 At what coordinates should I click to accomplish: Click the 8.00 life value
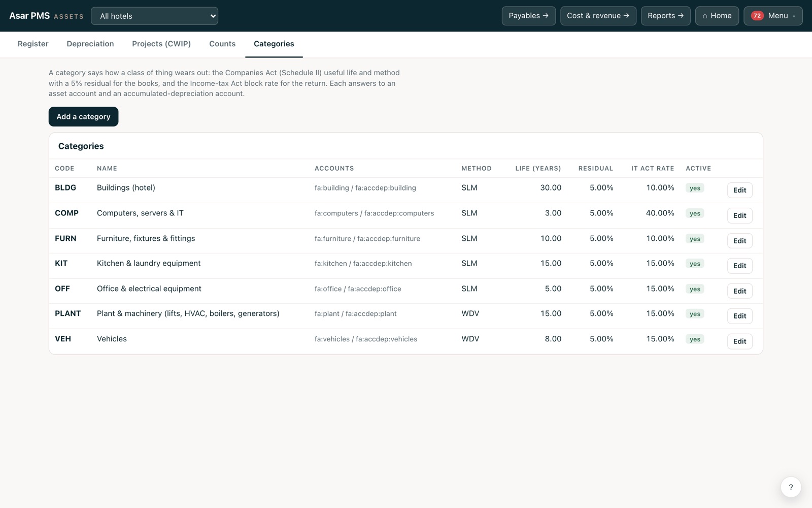(553, 339)
